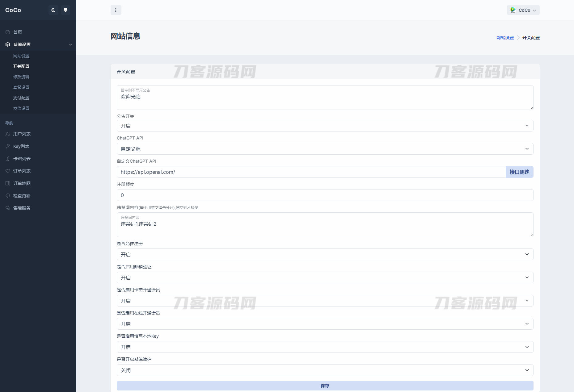Click the 接口测速 button
This screenshot has height=392, width=574.
[519, 172]
